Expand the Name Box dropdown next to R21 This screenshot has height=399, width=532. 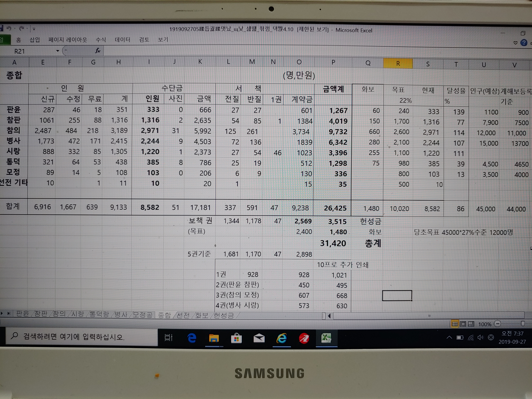pos(58,51)
